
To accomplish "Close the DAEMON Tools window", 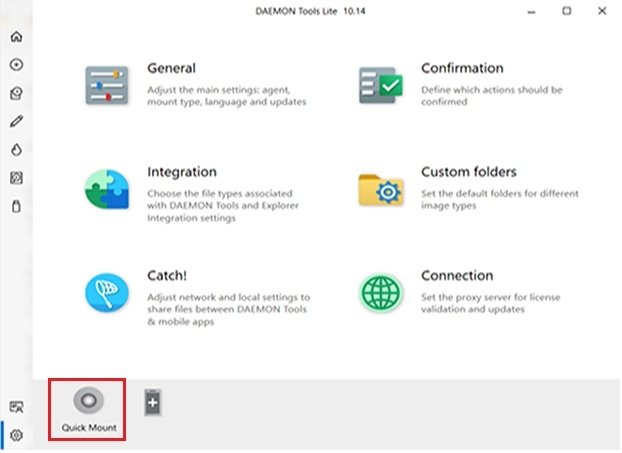I will [602, 11].
